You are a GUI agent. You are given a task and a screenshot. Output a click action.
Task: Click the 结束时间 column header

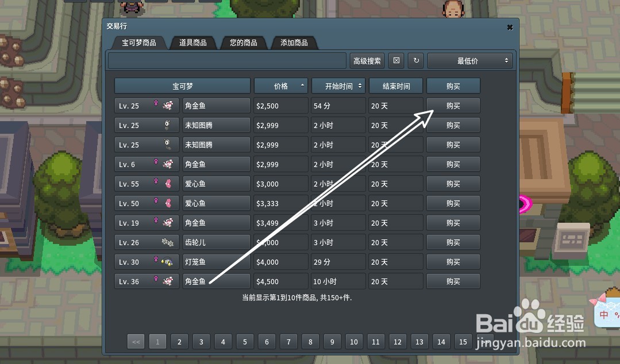tap(396, 86)
